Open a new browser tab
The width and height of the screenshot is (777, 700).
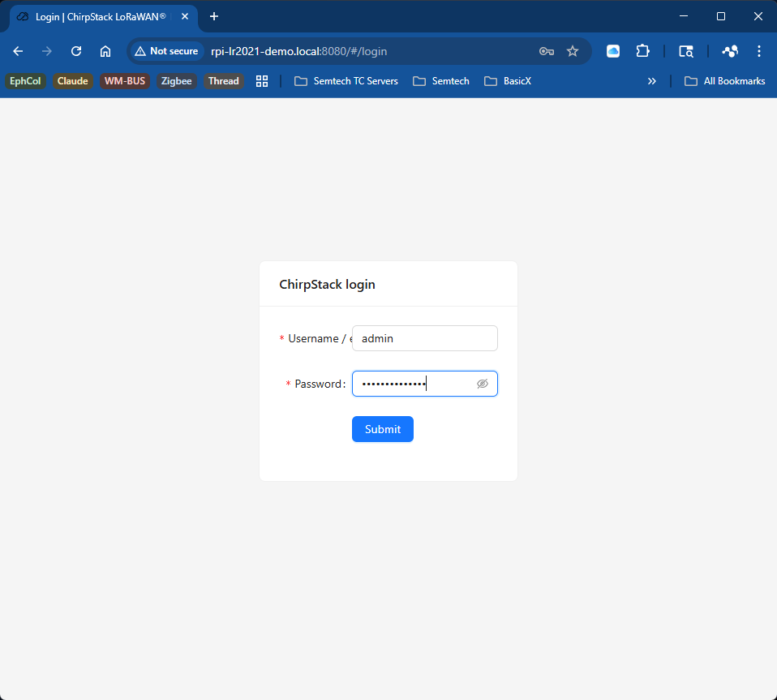coord(213,16)
